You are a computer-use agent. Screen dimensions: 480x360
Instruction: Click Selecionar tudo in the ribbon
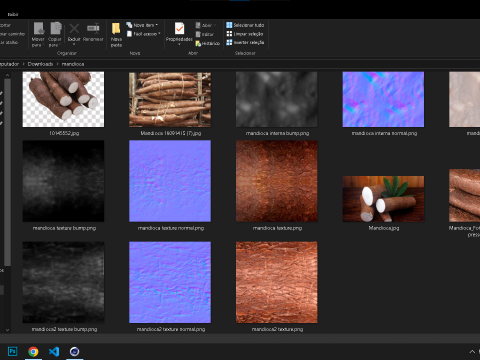[245, 25]
